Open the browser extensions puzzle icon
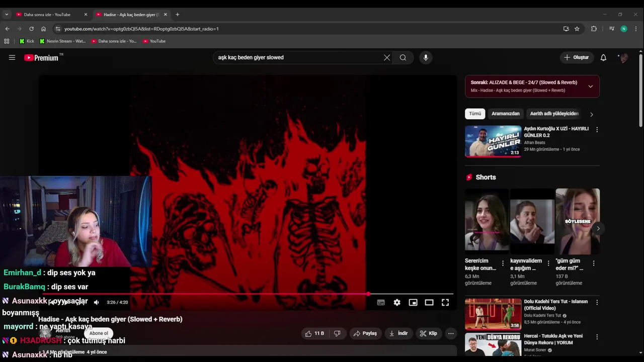Viewport: 644px width, 362px height. coord(594,29)
